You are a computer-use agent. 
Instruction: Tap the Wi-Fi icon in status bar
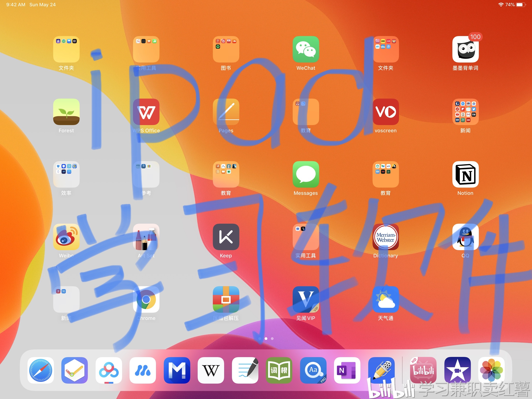(x=501, y=4)
